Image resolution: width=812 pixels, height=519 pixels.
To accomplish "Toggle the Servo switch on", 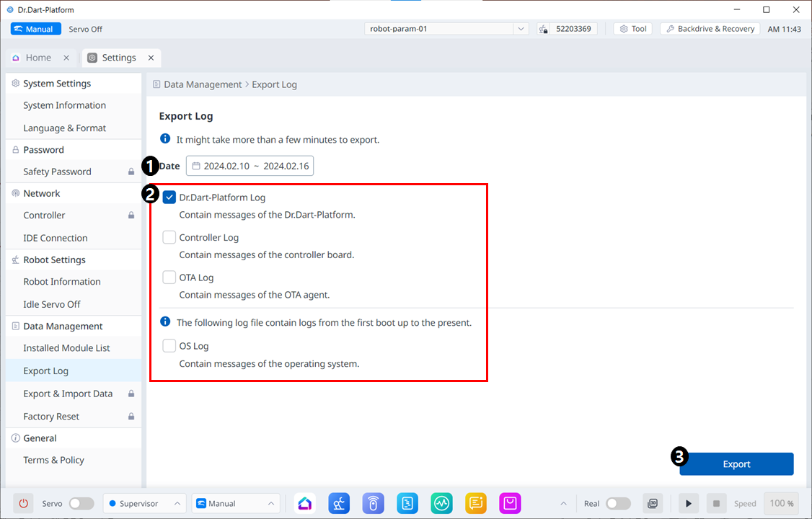I will [81, 503].
